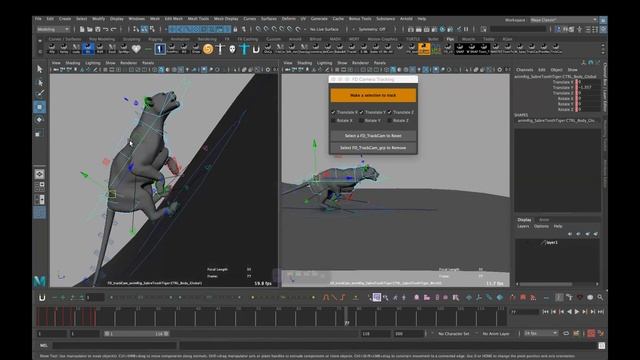Click the current frame number field
Screen dimensions: 640x360
(524, 312)
